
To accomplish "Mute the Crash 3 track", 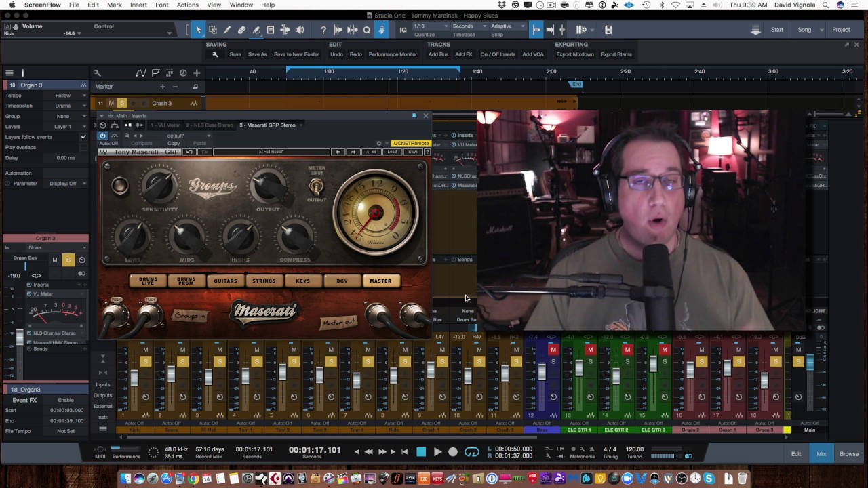I will 111,103.
